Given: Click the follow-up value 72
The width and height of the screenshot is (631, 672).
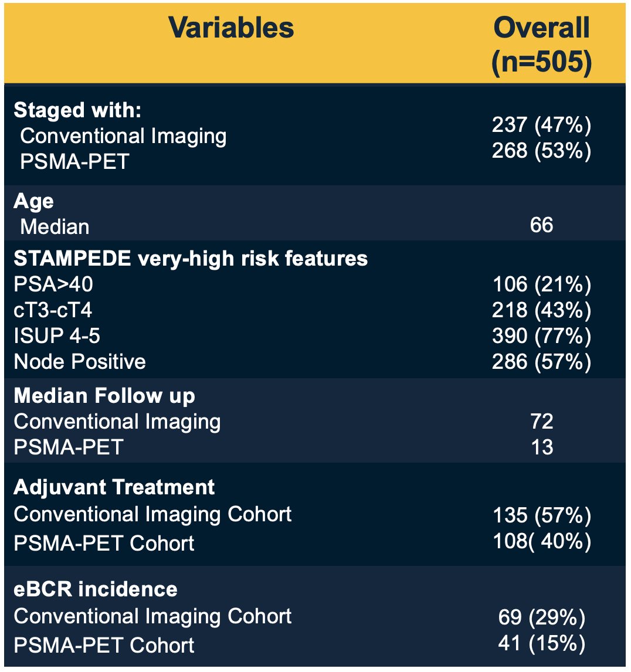Looking at the screenshot, I should (x=542, y=421).
